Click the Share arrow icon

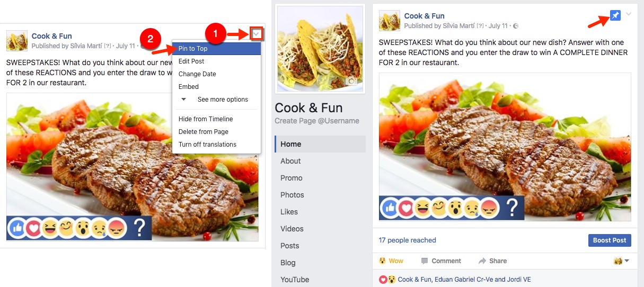(482, 261)
